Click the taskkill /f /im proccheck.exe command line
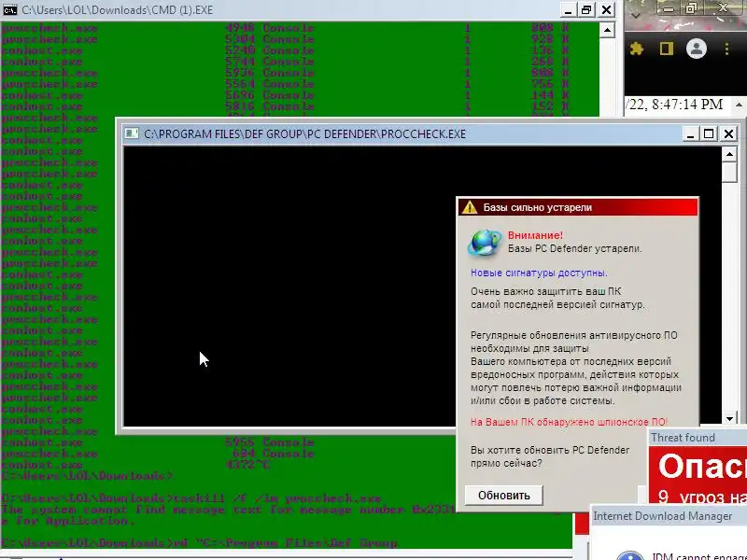 click(x=277, y=498)
